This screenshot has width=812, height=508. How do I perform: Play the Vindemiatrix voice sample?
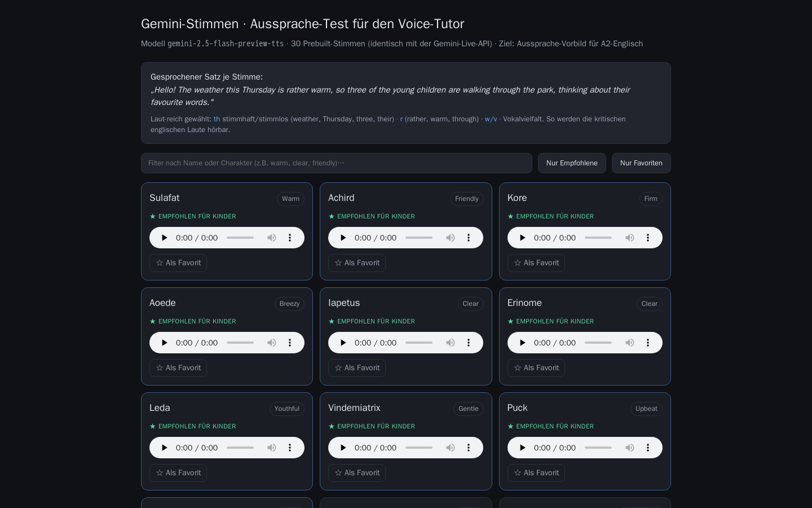coord(343,448)
